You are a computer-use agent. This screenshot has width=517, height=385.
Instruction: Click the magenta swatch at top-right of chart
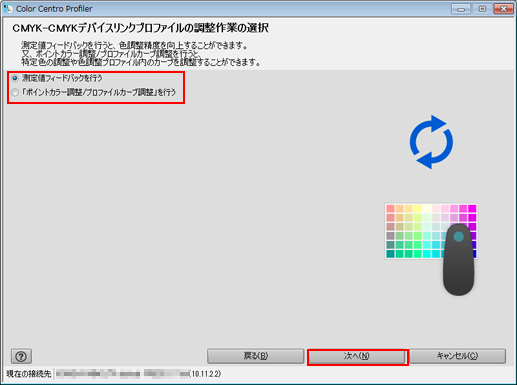click(472, 209)
